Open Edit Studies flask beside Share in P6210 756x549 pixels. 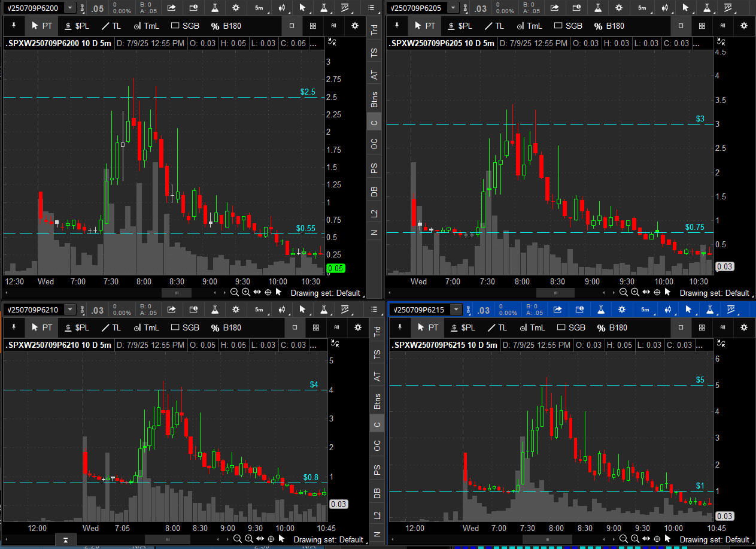pyautogui.click(x=214, y=310)
